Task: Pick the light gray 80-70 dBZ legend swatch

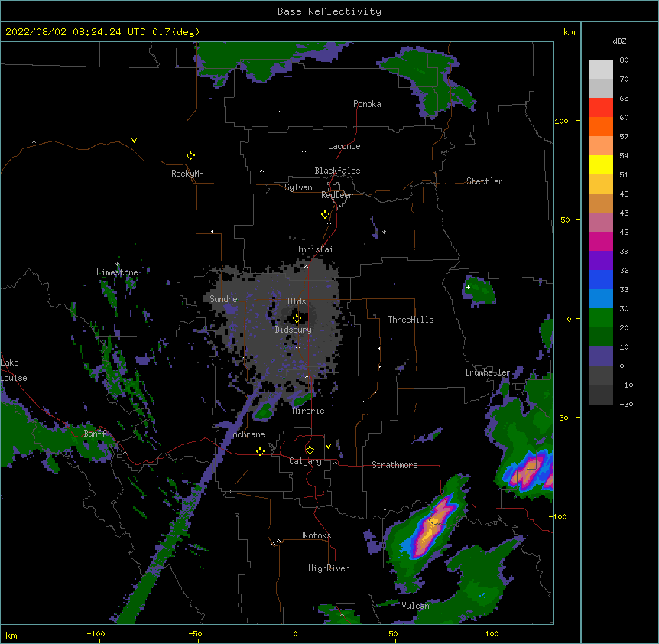Action: [x=601, y=70]
